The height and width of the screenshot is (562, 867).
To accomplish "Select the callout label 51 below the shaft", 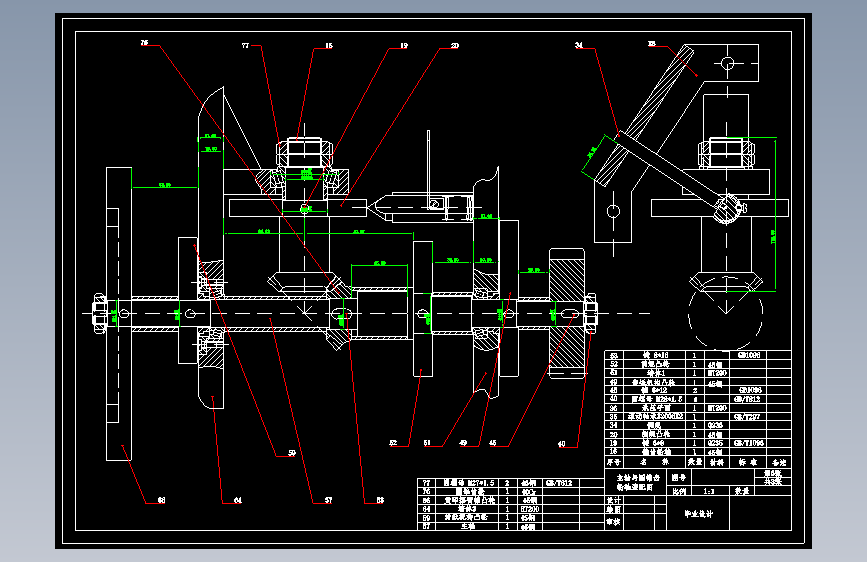I will click(x=427, y=443).
